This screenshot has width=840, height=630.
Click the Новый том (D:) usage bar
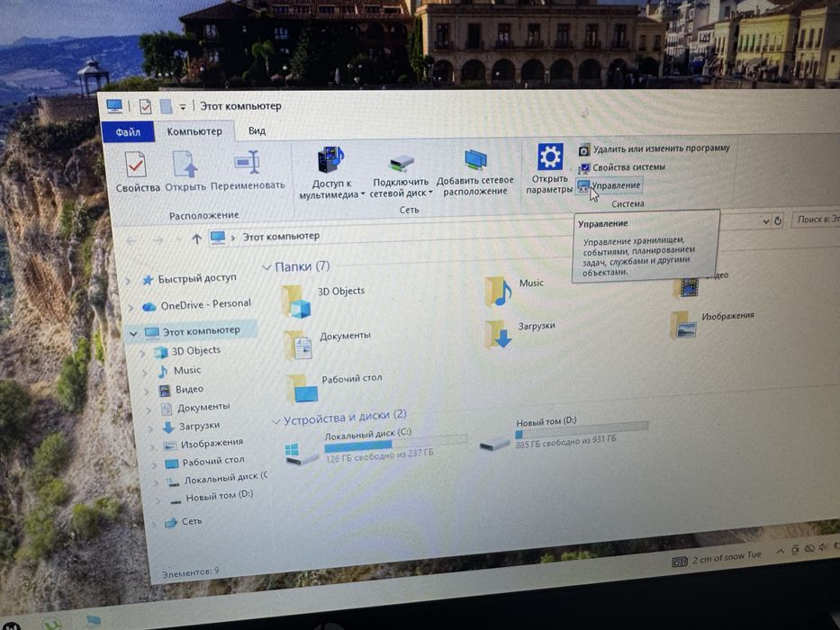(582, 429)
